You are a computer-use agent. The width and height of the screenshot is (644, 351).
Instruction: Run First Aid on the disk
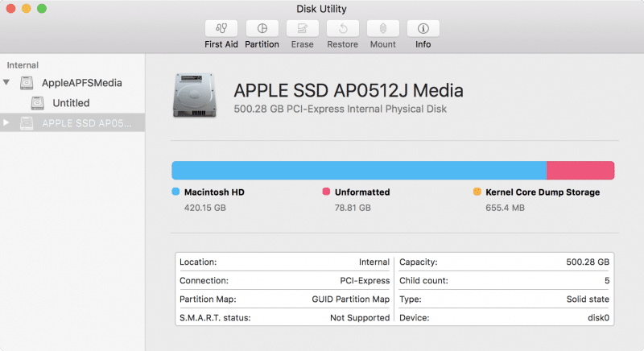(x=221, y=28)
